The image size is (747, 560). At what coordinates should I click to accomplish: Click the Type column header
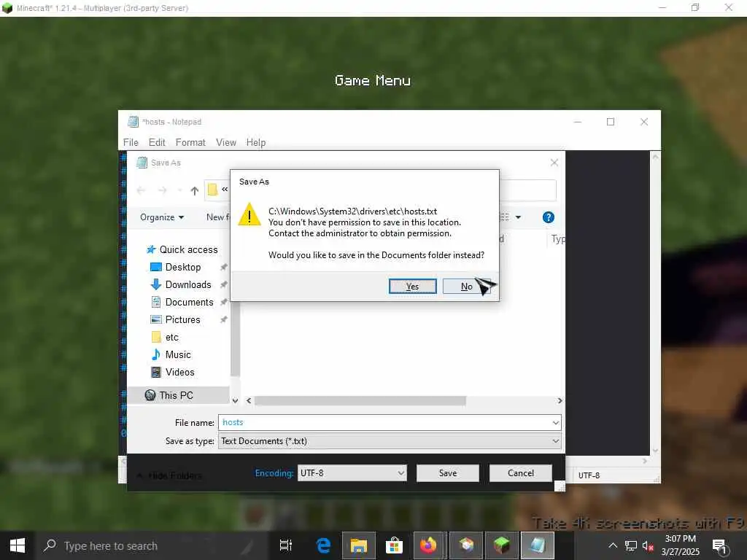coord(558,238)
